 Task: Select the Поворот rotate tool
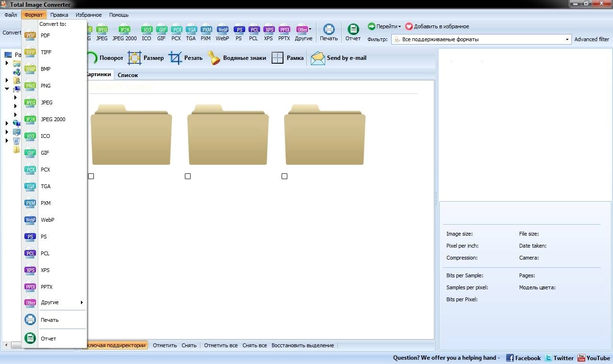coord(105,58)
